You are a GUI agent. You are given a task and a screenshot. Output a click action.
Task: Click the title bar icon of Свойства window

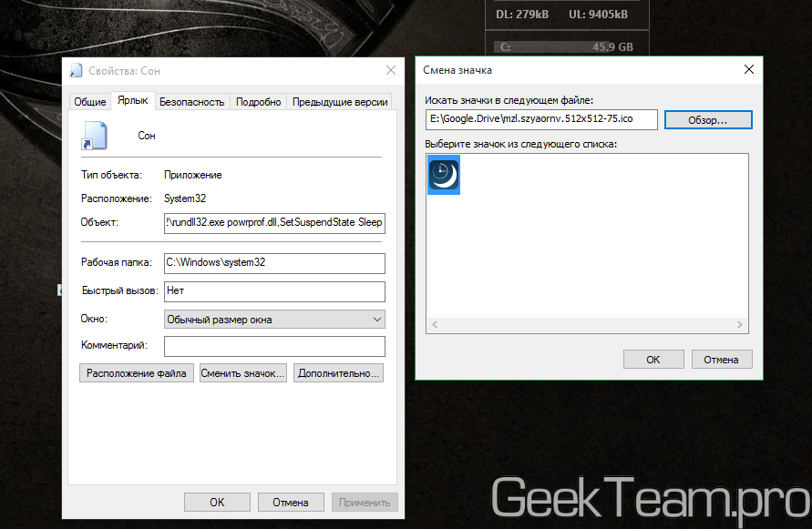pos(76,70)
